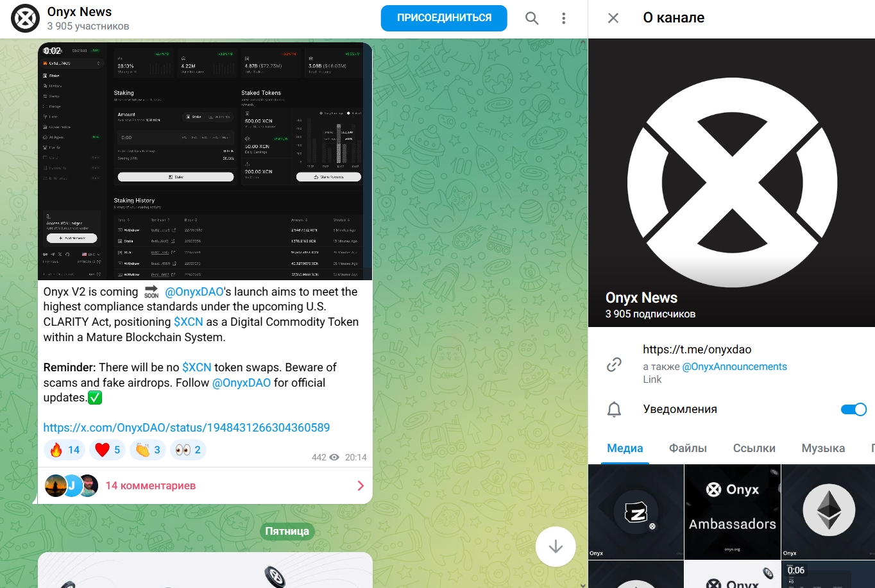Click $XCN link before 'as a Digital Commodity'

189,322
